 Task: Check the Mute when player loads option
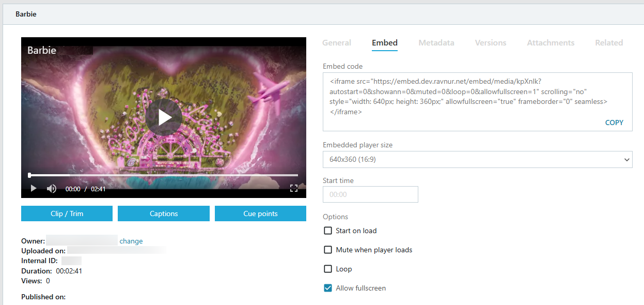[x=328, y=250]
